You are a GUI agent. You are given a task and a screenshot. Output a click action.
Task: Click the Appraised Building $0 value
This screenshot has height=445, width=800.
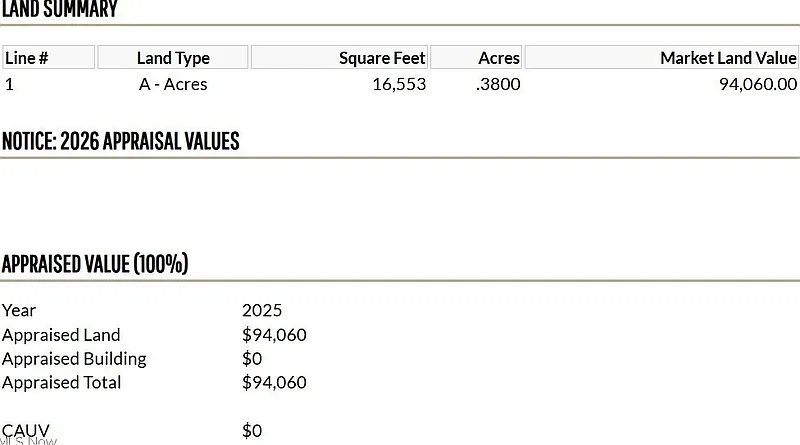point(252,358)
